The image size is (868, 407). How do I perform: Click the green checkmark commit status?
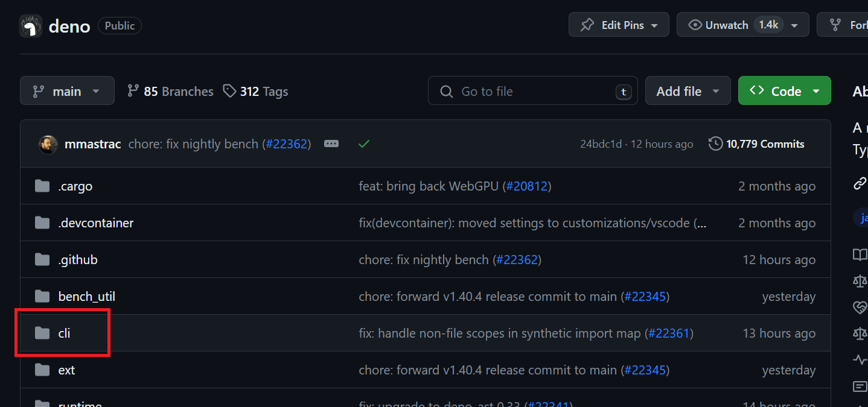click(x=364, y=144)
